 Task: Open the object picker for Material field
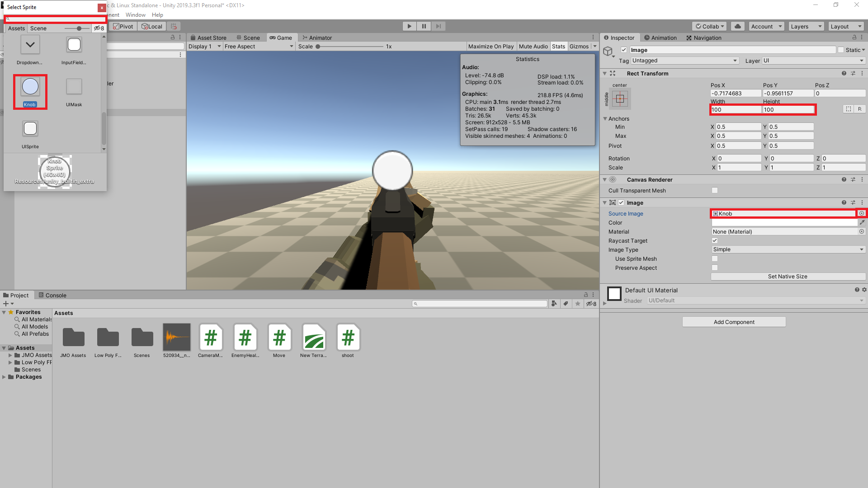[x=862, y=231]
